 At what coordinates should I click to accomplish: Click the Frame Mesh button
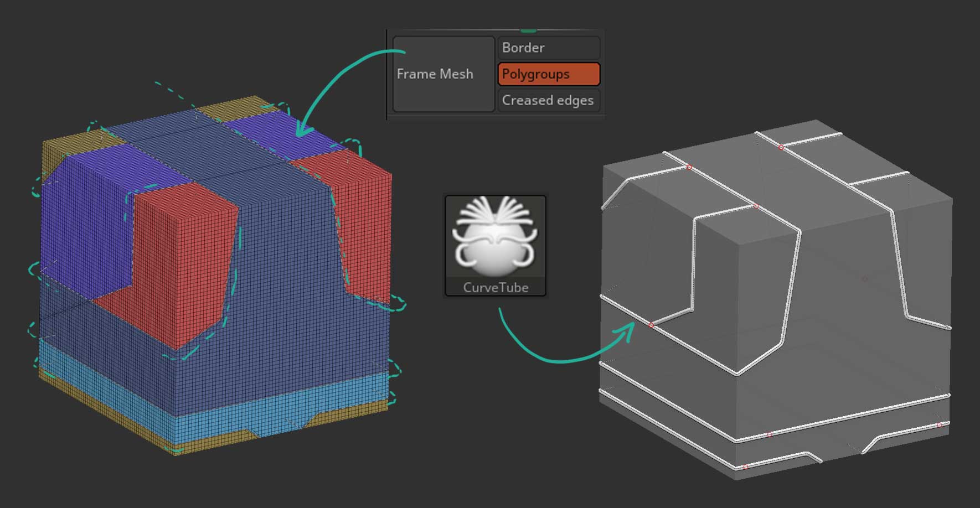click(443, 74)
